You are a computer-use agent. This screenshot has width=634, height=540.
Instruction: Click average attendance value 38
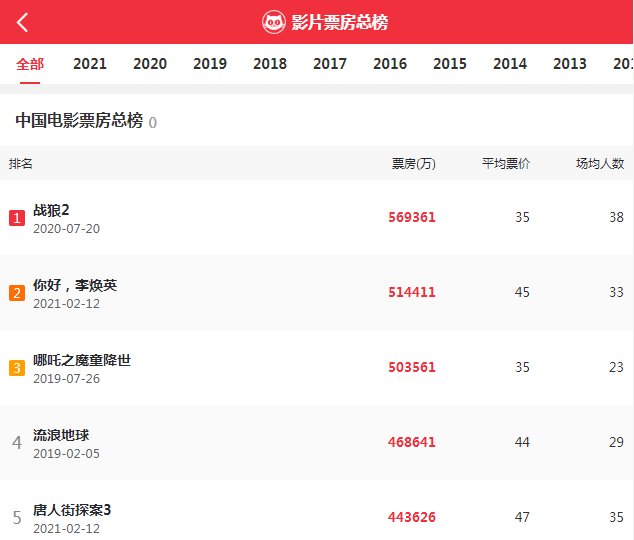(616, 217)
